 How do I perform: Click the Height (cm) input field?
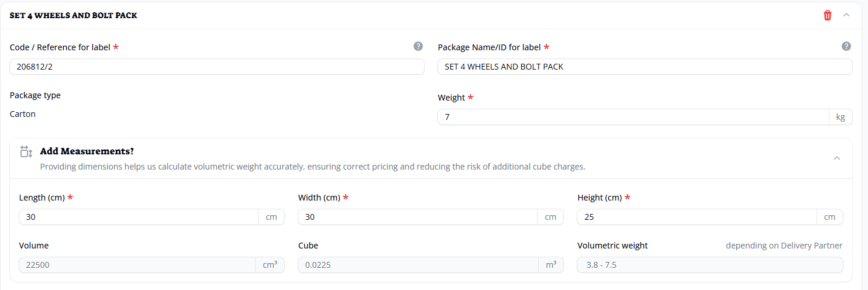tap(697, 217)
